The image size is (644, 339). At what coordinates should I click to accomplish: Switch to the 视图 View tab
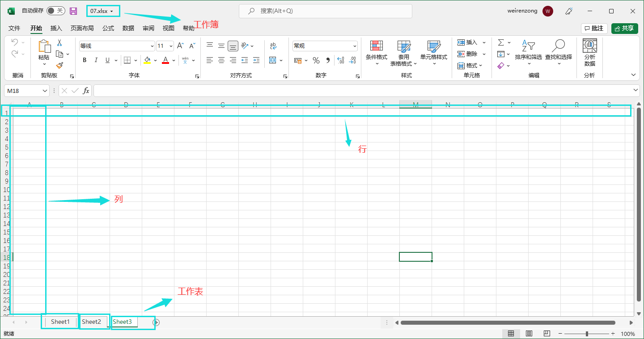[x=169, y=28]
